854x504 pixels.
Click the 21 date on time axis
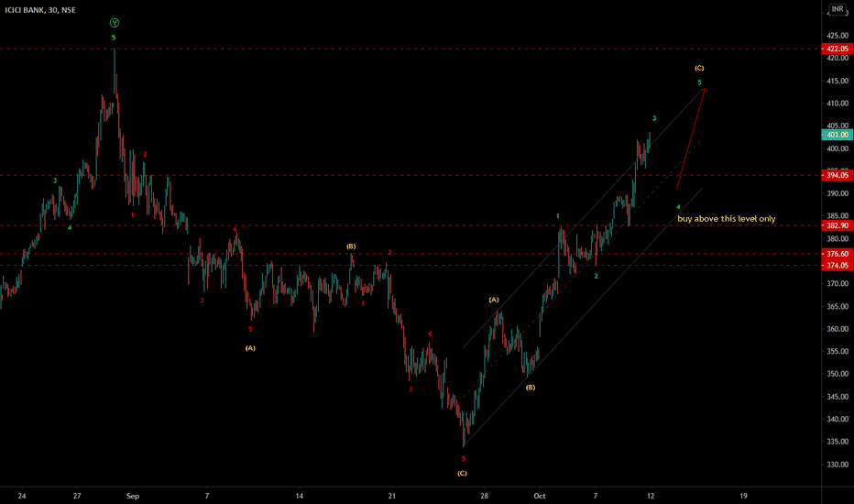click(x=391, y=496)
